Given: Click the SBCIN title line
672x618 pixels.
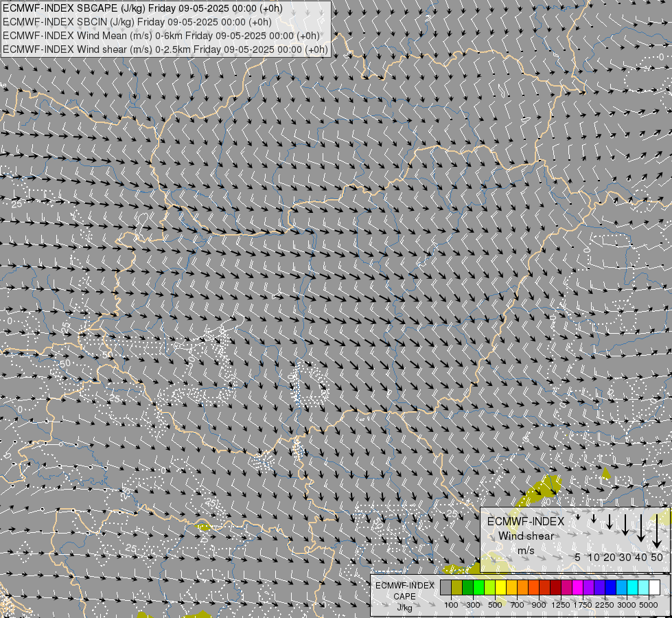Looking at the screenshot, I should 137,22.
